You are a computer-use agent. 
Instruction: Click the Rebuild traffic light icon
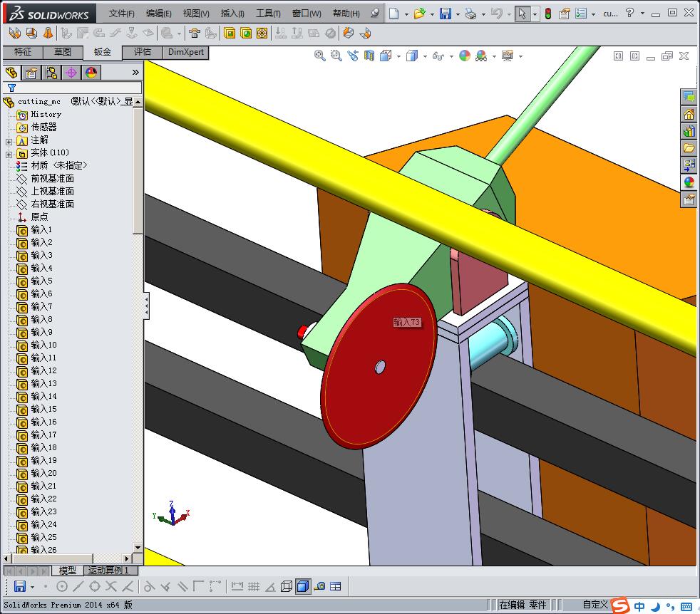click(x=547, y=14)
